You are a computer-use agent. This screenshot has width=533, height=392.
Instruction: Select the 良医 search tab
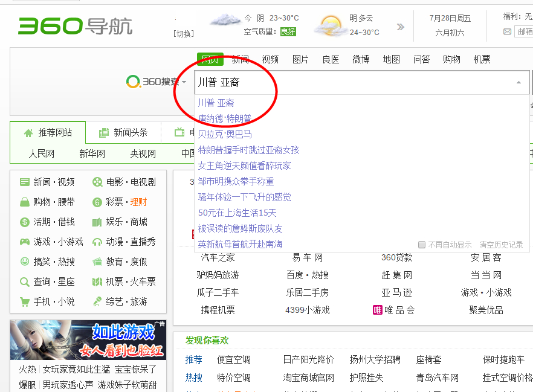pyautogui.click(x=331, y=59)
